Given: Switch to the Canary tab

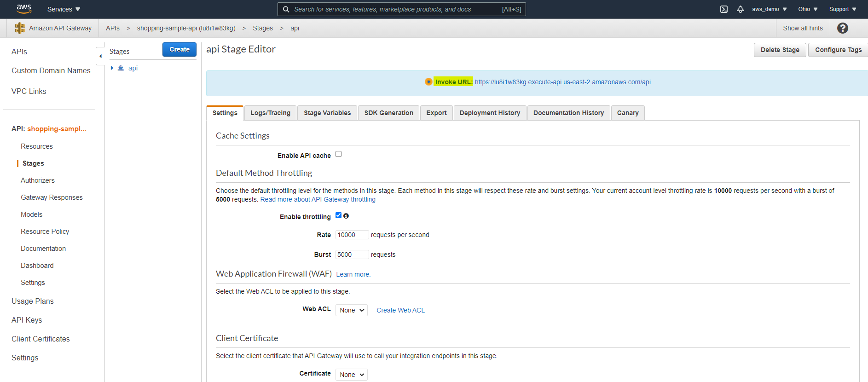Looking at the screenshot, I should (628, 113).
